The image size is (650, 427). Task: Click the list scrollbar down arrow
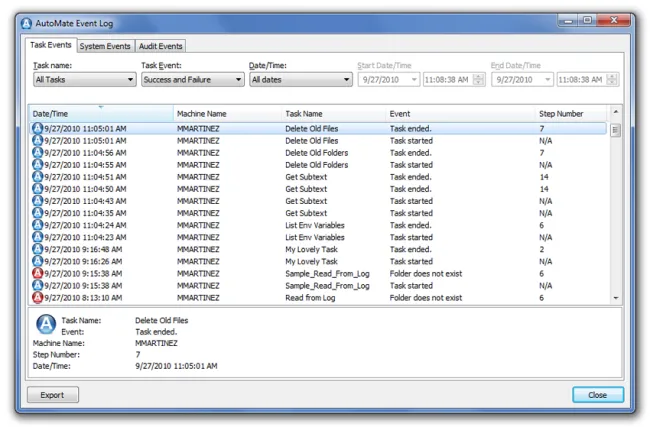pos(616,298)
